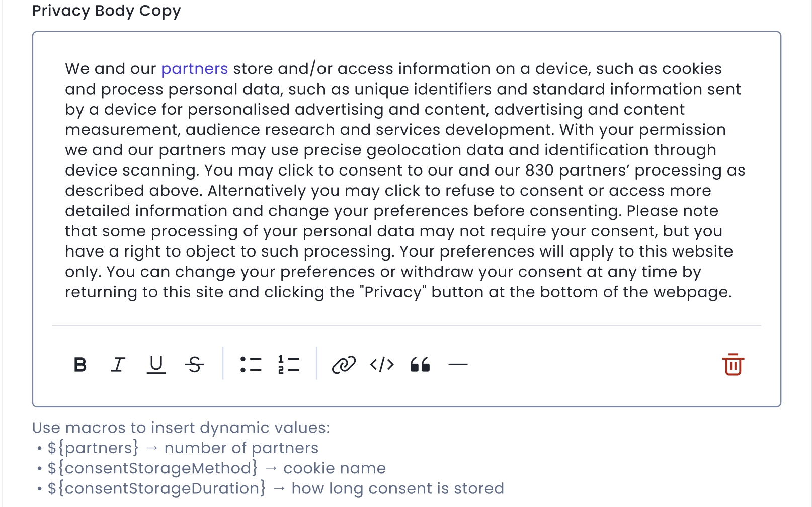Click the ${consentStorageDuration} macro hint
The height and width of the screenshot is (507, 812).
click(x=156, y=488)
